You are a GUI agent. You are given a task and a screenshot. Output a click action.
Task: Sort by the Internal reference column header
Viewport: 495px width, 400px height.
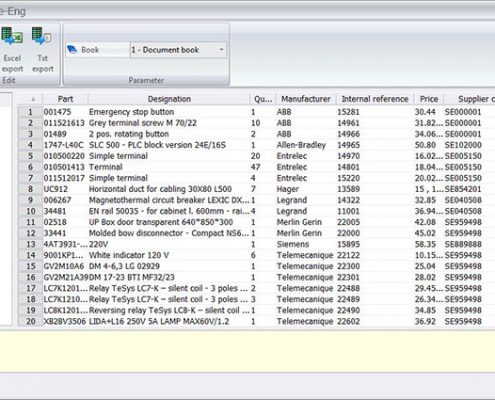[x=375, y=99]
